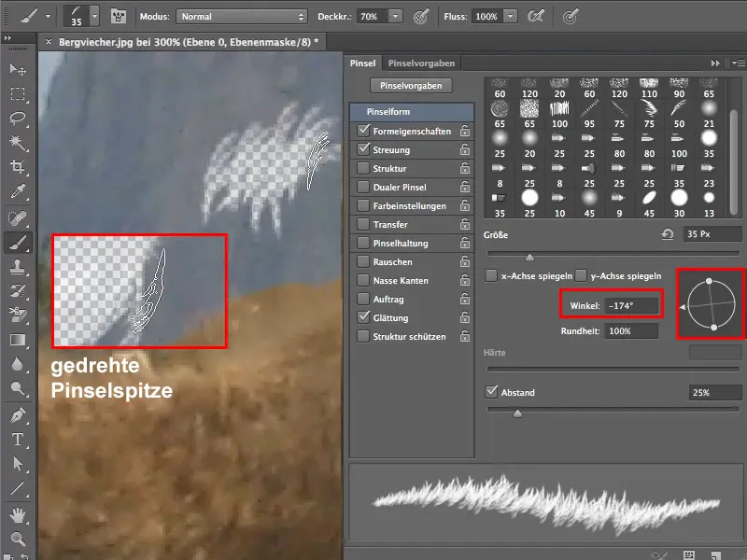The height and width of the screenshot is (560, 747).
Task: Toggle pressure for size icon
Action: pyautogui.click(x=571, y=17)
